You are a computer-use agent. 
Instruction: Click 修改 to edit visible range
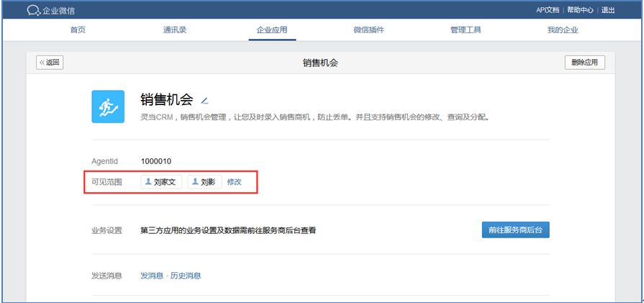tap(235, 182)
